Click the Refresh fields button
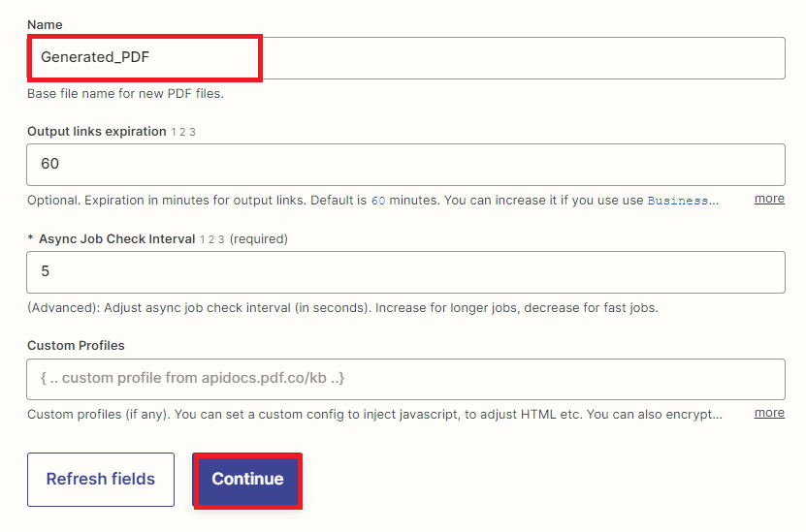 (x=101, y=480)
